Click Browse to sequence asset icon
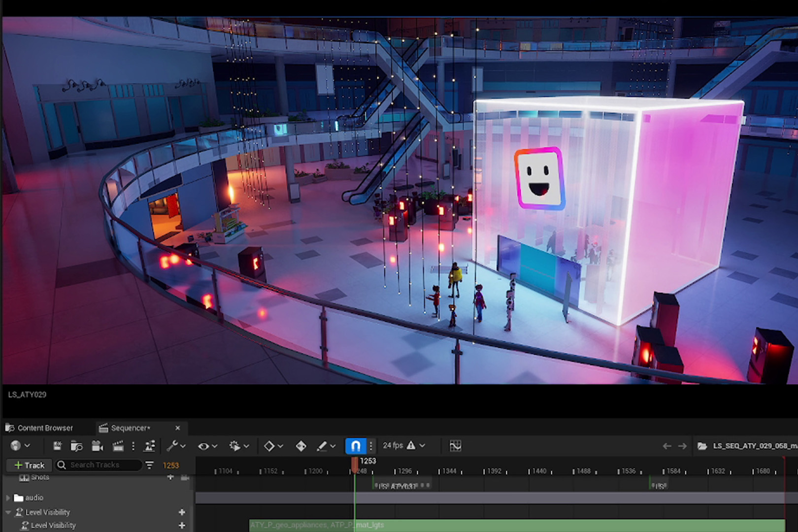This screenshot has width=798, height=532. [x=76, y=446]
